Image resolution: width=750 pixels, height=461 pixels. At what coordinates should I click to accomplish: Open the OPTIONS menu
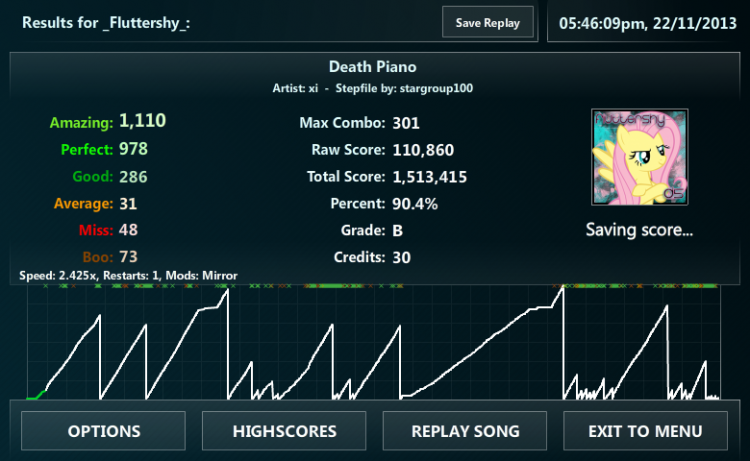point(104,431)
